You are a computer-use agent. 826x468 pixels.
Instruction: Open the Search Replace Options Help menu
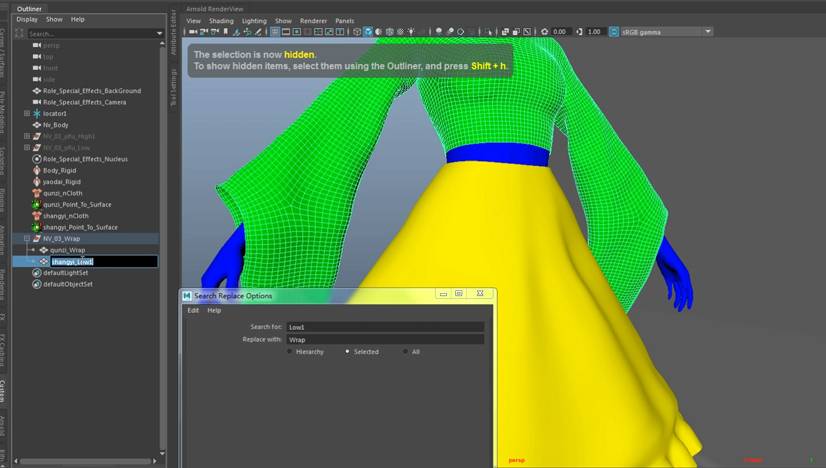tap(214, 310)
